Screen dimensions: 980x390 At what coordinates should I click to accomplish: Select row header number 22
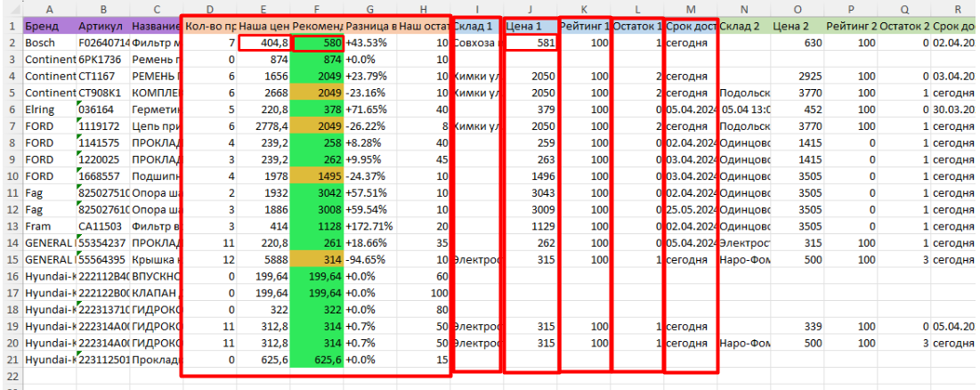(12, 377)
